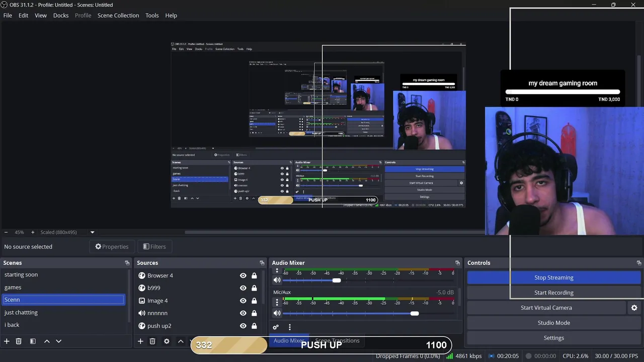Remove selected source with trash icon

tap(152, 341)
